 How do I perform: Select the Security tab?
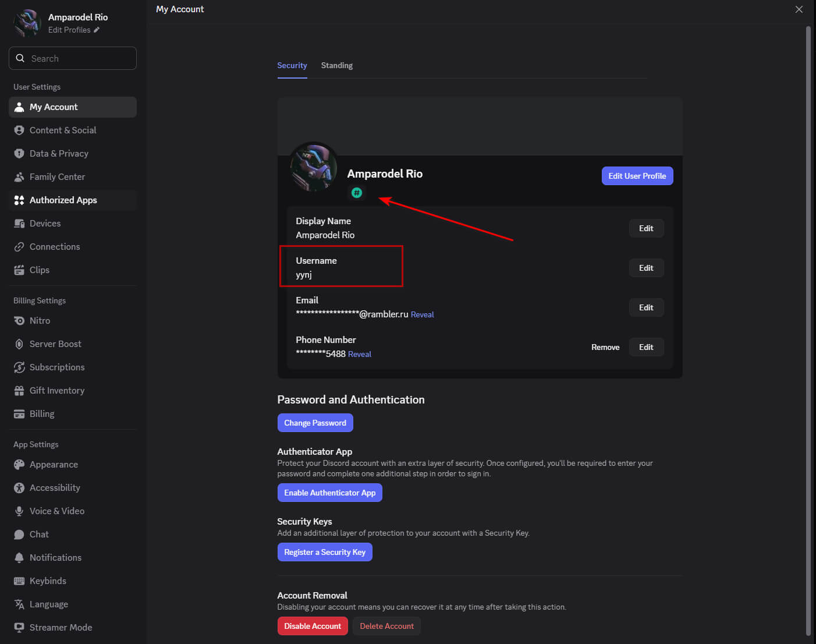[x=292, y=66]
